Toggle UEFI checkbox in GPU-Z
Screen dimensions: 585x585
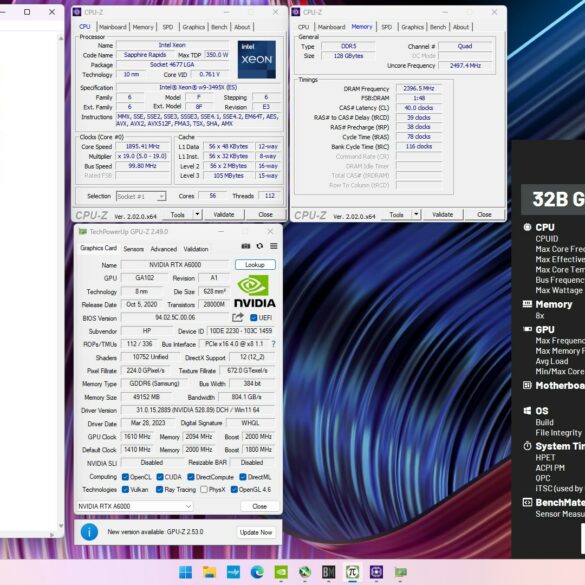(253, 317)
